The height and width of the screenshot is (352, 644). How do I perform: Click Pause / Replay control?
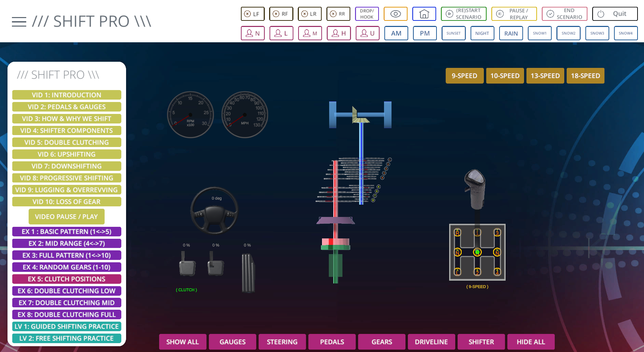(513, 14)
